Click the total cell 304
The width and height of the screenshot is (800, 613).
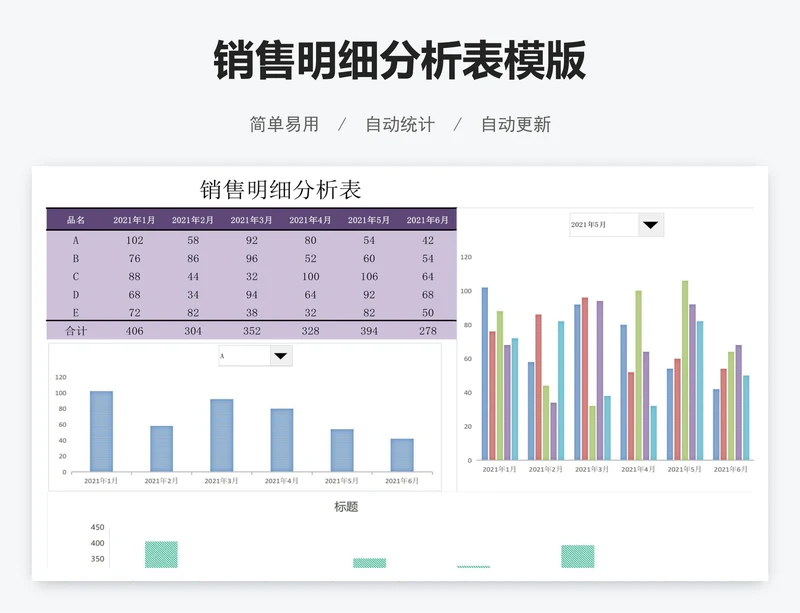pyautogui.click(x=193, y=331)
